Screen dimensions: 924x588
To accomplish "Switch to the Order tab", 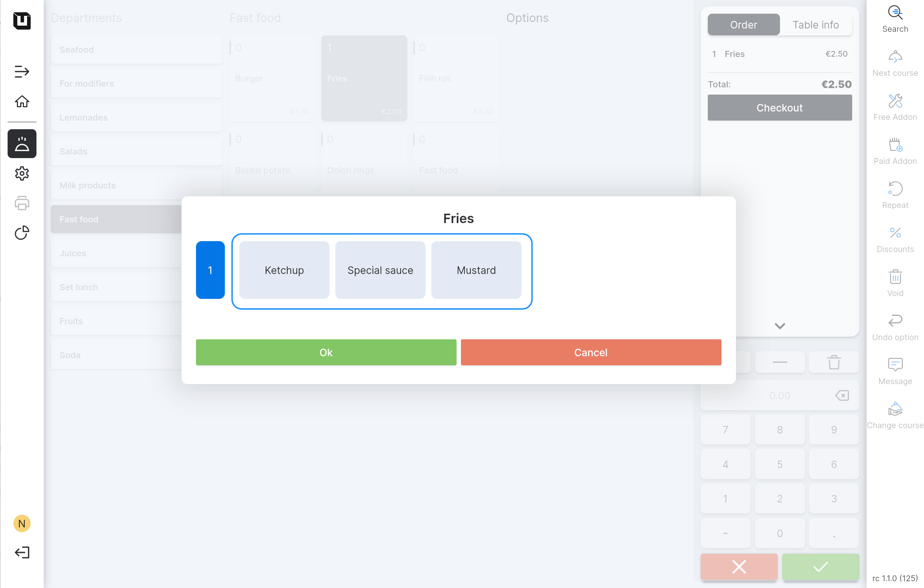I will point(743,25).
